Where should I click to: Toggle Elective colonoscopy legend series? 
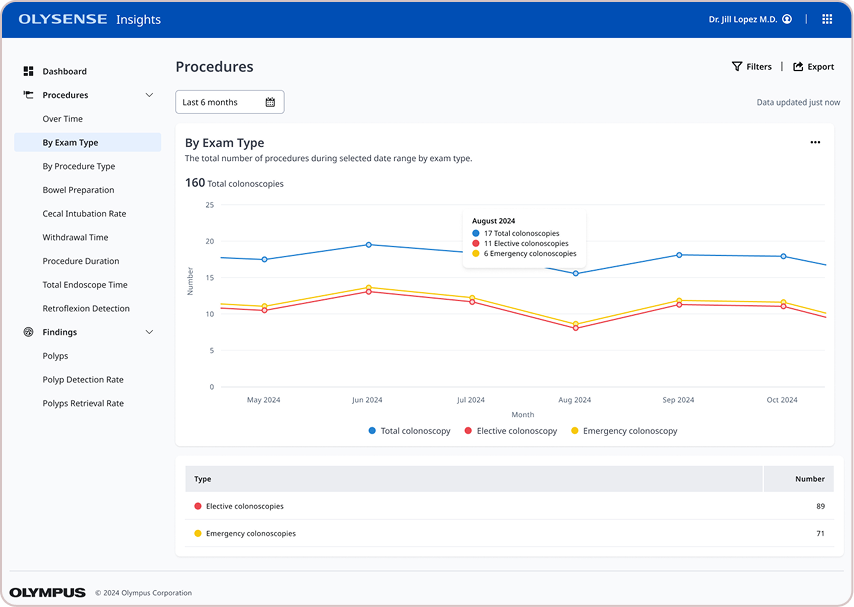(x=511, y=430)
